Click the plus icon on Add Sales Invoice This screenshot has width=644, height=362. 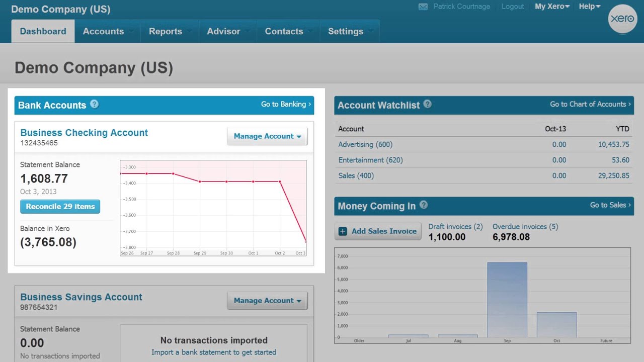click(x=343, y=231)
